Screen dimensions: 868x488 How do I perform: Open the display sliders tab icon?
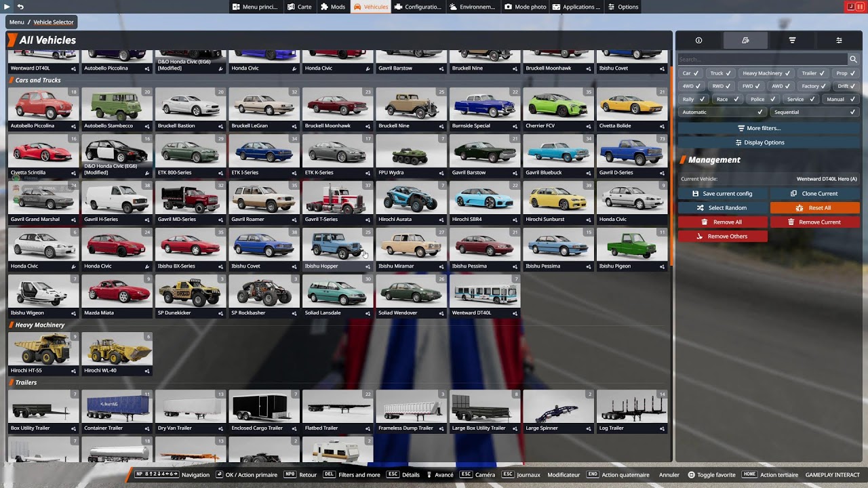(839, 41)
